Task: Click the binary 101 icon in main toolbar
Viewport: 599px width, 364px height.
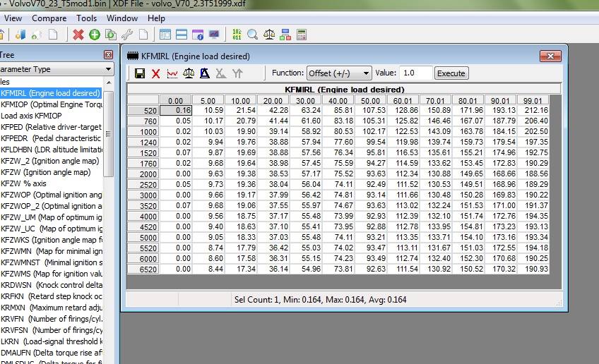Action: tap(236, 34)
